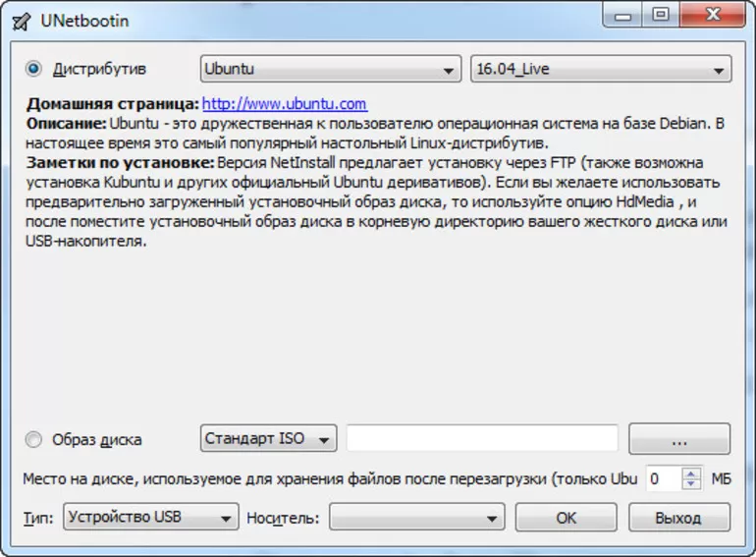The width and height of the screenshot is (756, 557).
Task: Click the Носитель: label
Action: 283,518
